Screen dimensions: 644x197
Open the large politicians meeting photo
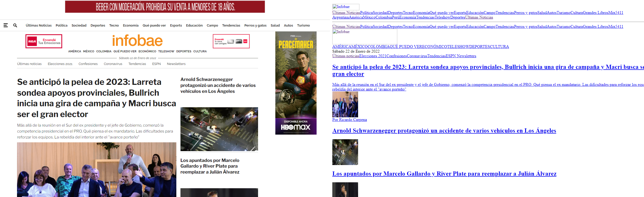[97, 170]
